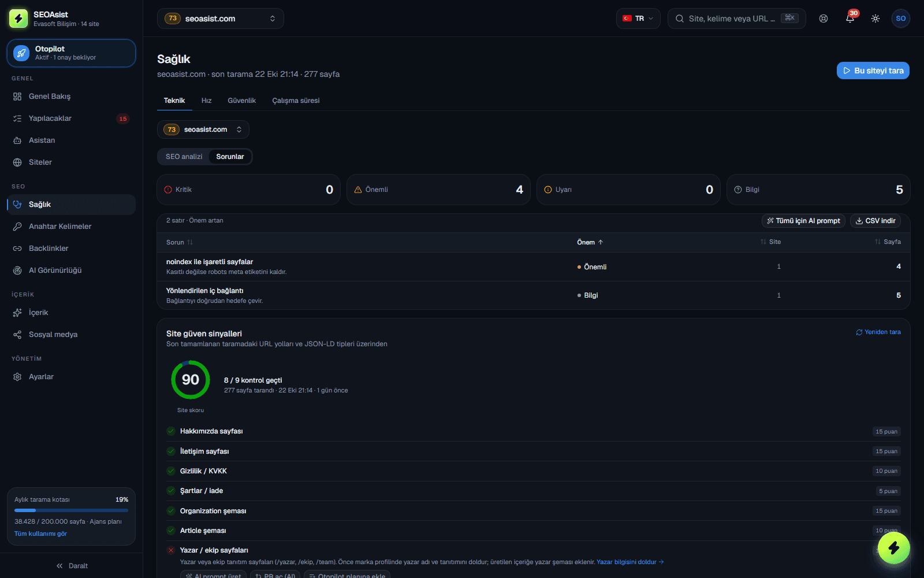The image size is (924, 578).
Task: Open İçerik section
Action: [71, 313]
